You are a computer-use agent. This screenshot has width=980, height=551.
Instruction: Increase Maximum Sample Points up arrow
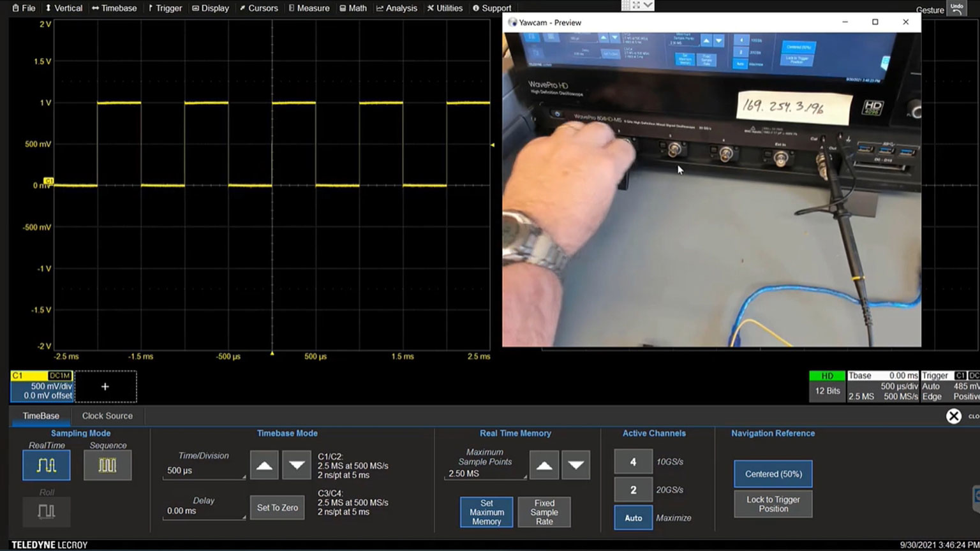pyautogui.click(x=544, y=465)
